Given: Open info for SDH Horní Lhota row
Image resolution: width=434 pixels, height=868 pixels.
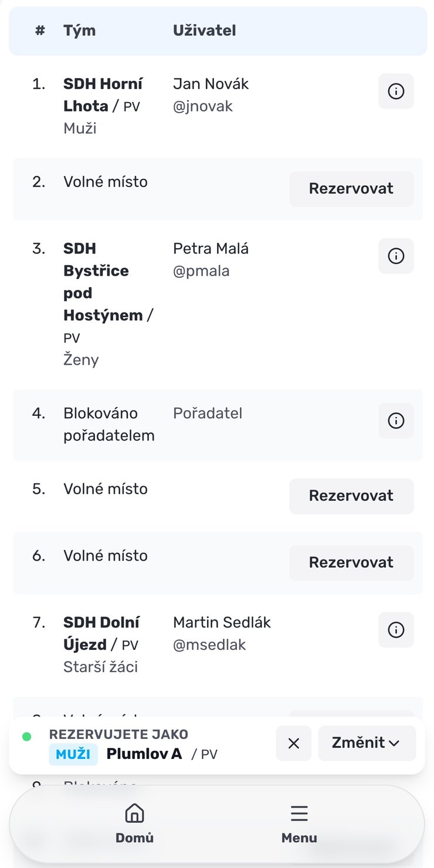Looking at the screenshot, I should click(396, 91).
